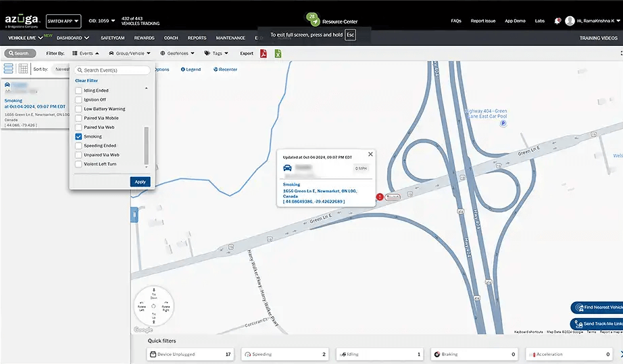The width and height of the screenshot is (623, 364).
Task: Open the Tags filter dropdown
Action: (x=216, y=53)
